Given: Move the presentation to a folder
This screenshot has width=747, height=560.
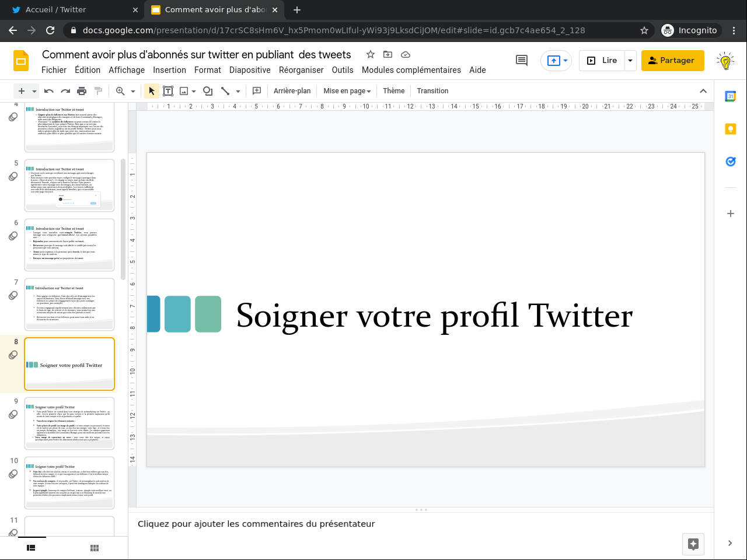Looking at the screenshot, I should point(388,54).
